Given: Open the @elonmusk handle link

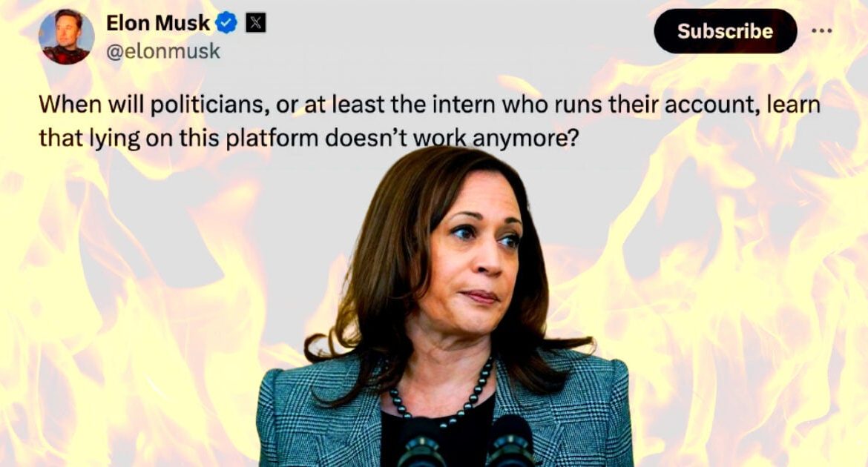Looking at the screenshot, I should pos(162,51).
